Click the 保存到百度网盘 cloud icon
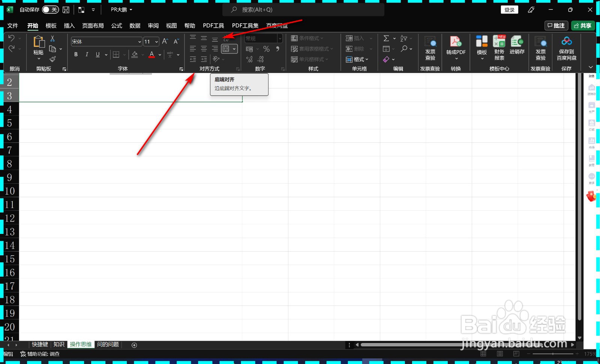 pyautogui.click(x=567, y=41)
